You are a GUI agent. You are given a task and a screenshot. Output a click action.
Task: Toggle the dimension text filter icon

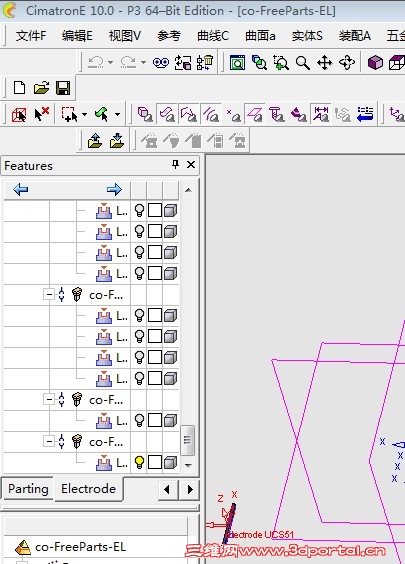point(320,114)
